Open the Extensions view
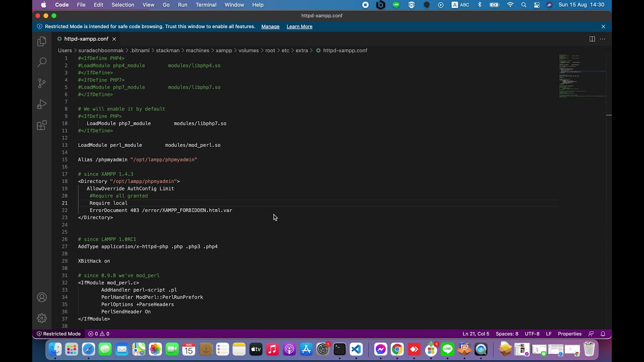Viewport: 644px width, 362px height. point(42,125)
